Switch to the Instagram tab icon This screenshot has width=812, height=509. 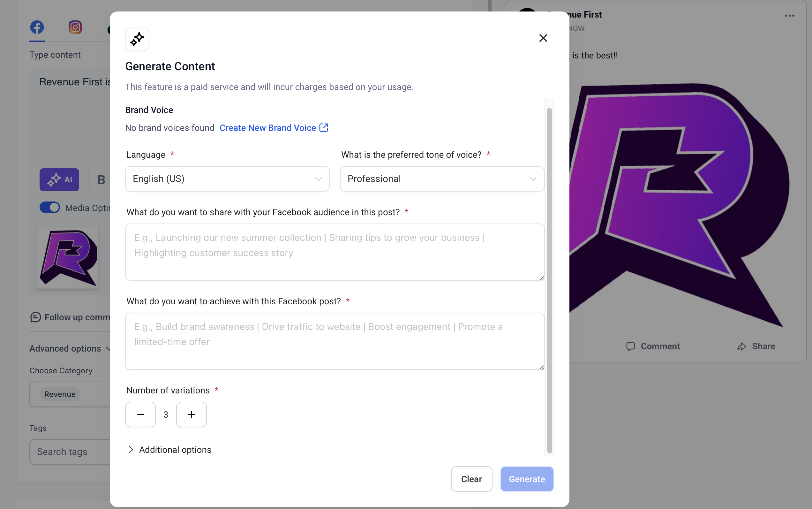(75, 27)
